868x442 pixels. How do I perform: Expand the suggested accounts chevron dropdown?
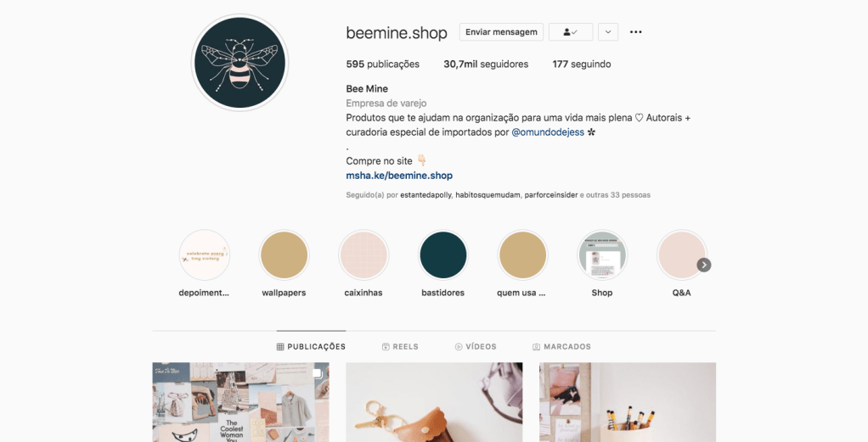[x=608, y=32]
